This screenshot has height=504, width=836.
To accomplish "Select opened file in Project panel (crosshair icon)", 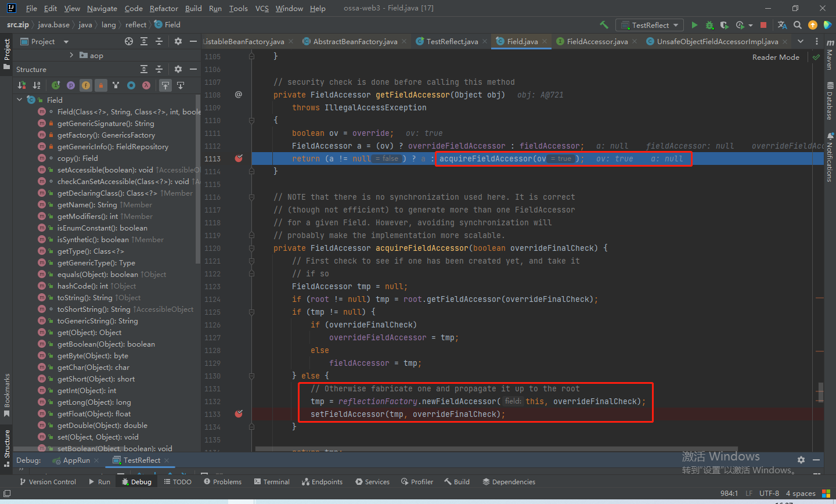I will [129, 41].
